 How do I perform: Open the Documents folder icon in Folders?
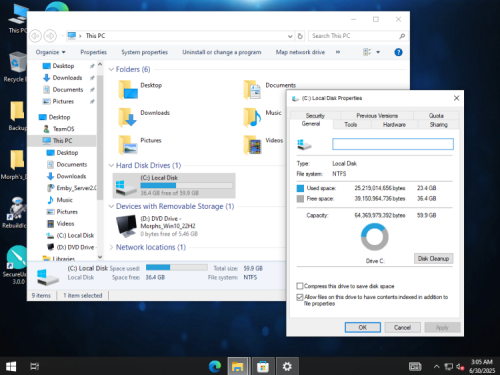click(x=253, y=90)
